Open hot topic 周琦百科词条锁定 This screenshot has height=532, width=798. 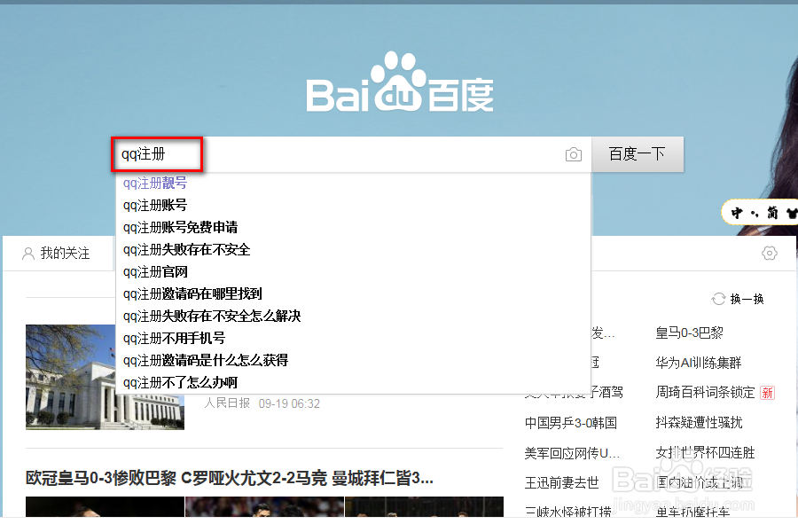pos(705,392)
